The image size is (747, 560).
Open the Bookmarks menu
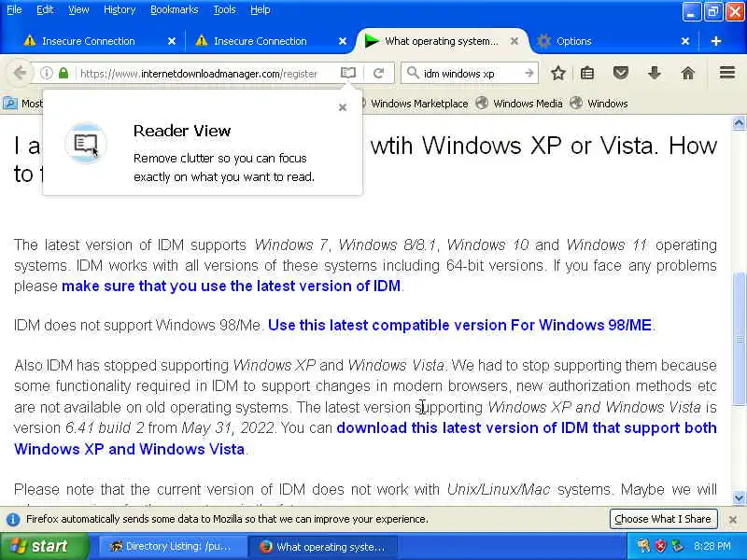pos(174,9)
